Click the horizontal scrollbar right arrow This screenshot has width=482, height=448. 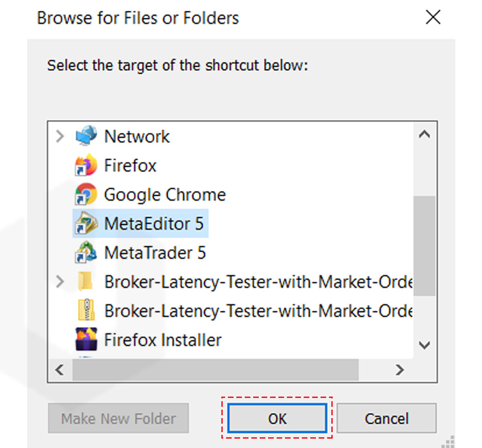(x=400, y=370)
